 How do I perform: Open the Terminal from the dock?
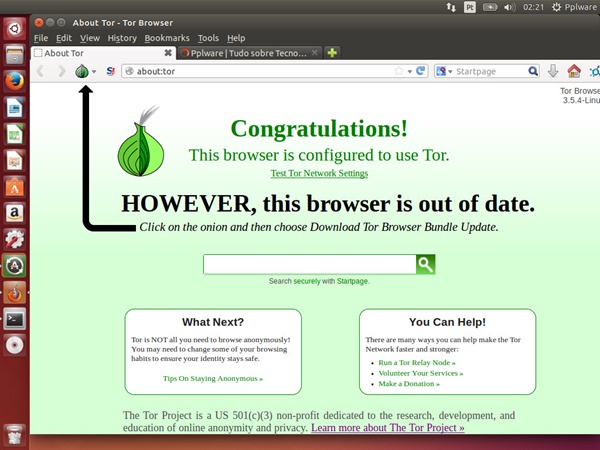pyautogui.click(x=15, y=319)
